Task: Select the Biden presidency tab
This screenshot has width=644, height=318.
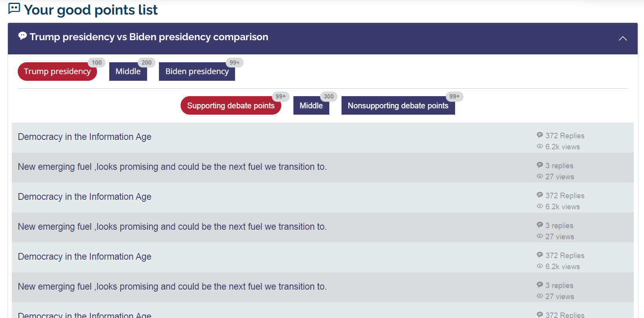Action: point(197,71)
